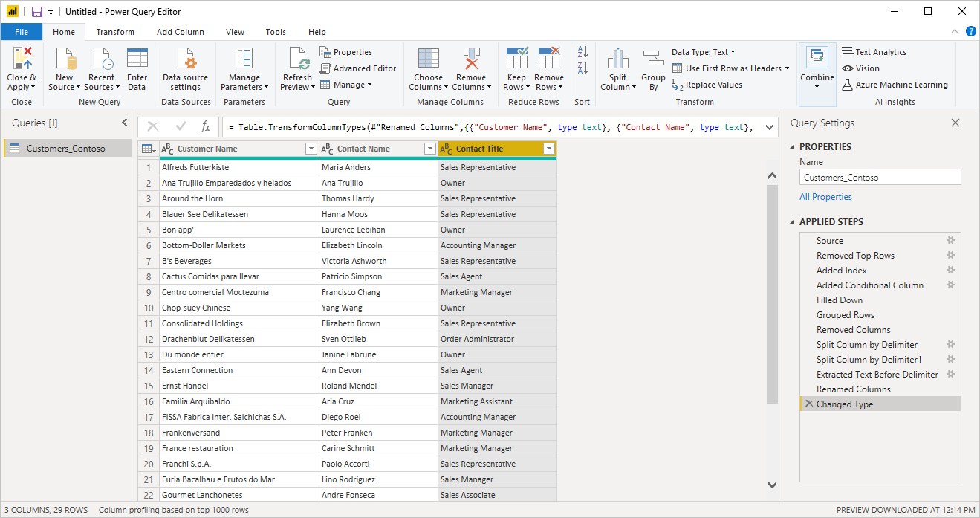Screen dimensions: 980x518
Task: Click Remove Columns icon
Action: click(x=471, y=59)
